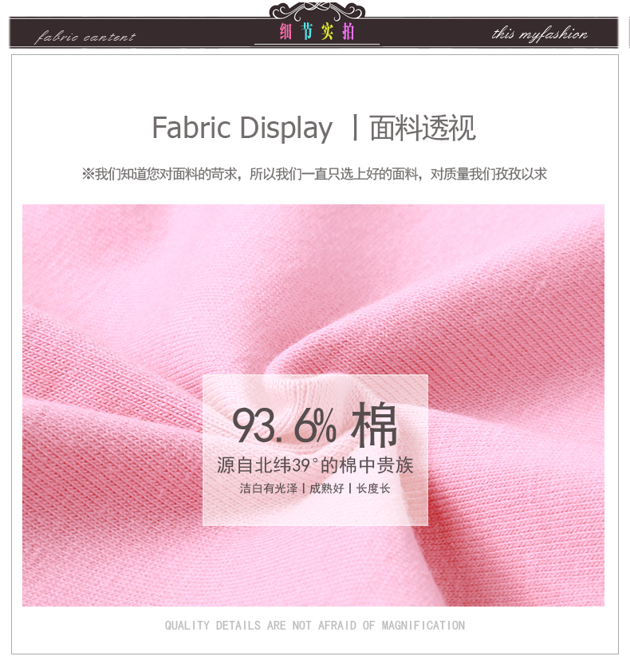The height and width of the screenshot is (672, 630).
Task: Click the 93.6% percentage text
Action: coord(284,425)
